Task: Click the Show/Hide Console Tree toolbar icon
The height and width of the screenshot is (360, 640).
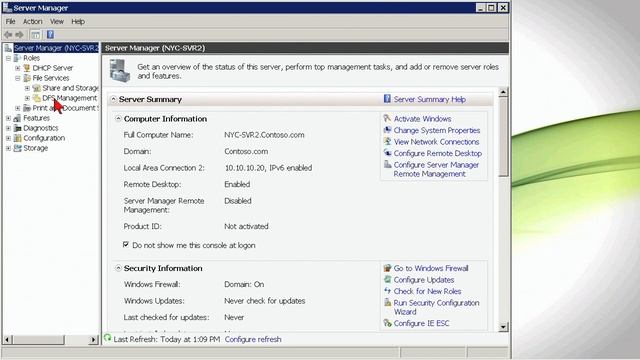Action: [x=36, y=35]
